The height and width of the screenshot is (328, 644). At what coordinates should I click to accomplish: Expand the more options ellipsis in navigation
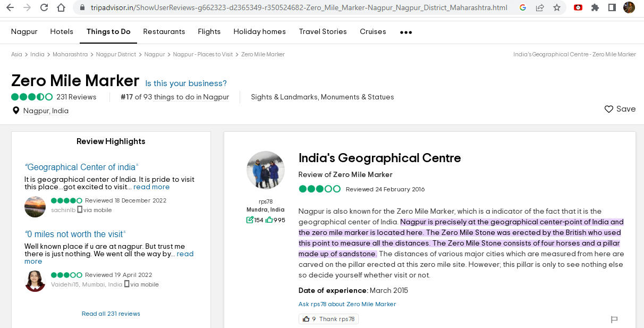click(x=406, y=32)
